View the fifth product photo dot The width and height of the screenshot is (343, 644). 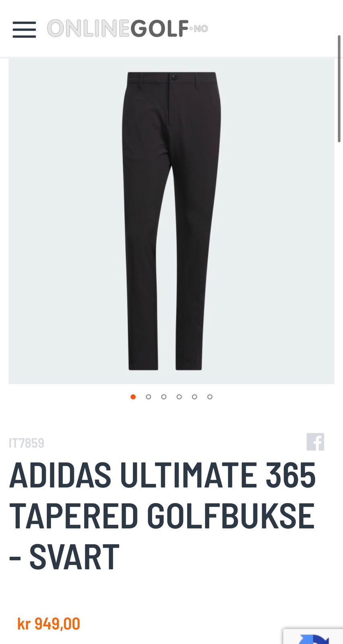pos(194,397)
